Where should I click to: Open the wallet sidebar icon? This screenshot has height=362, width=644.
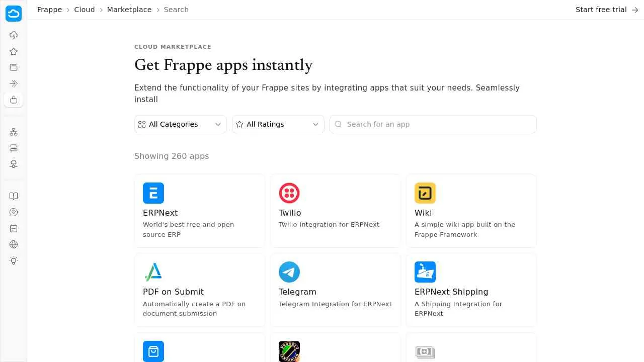coord(14,67)
